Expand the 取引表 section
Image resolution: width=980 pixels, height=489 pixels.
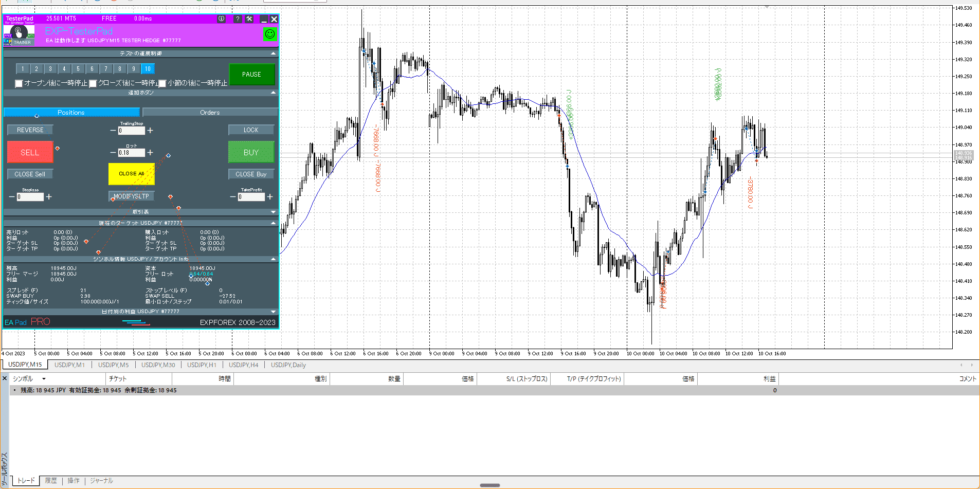click(x=273, y=212)
